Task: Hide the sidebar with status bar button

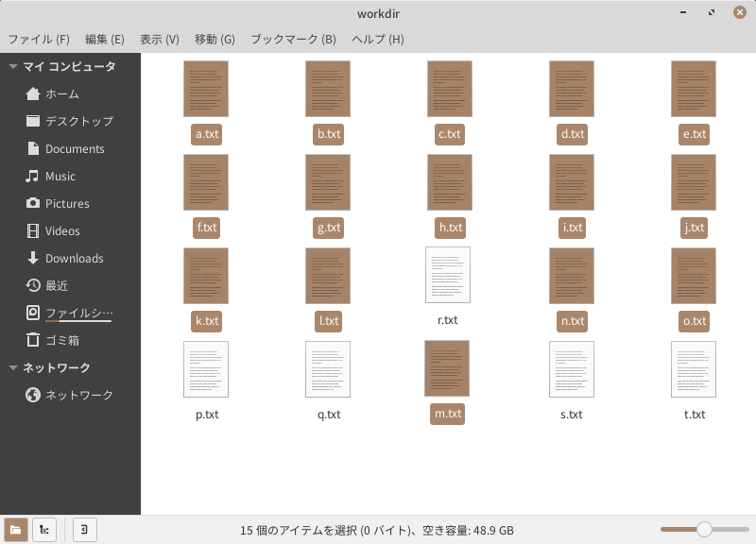Action: tap(85, 530)
